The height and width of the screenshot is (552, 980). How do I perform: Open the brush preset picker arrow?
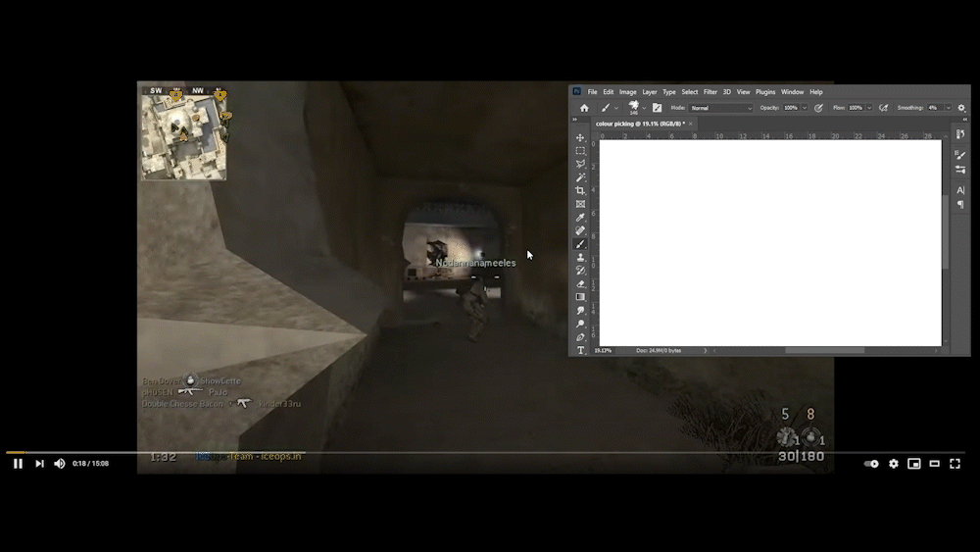(x=644, y=108)
